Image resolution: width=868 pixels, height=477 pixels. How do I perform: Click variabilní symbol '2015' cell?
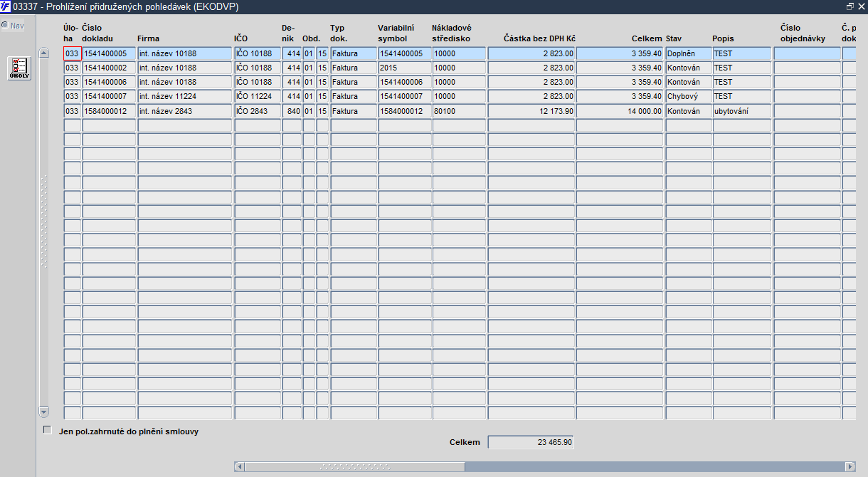coord(404,68)
